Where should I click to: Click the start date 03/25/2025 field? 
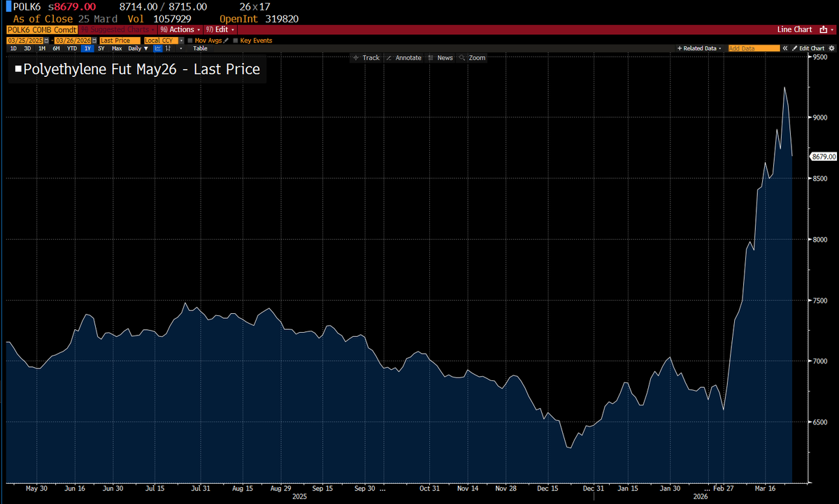coord(24,41)
